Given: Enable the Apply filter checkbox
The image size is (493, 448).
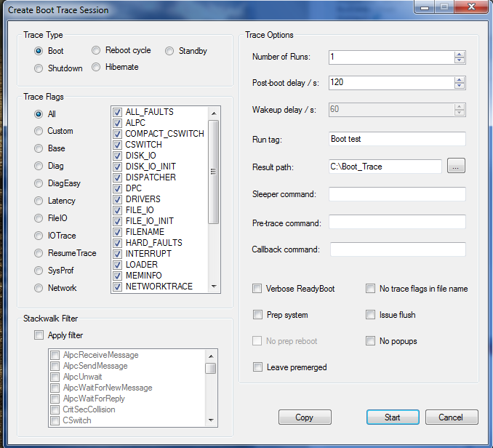Looking at the screenshot, I should [39, 335].
